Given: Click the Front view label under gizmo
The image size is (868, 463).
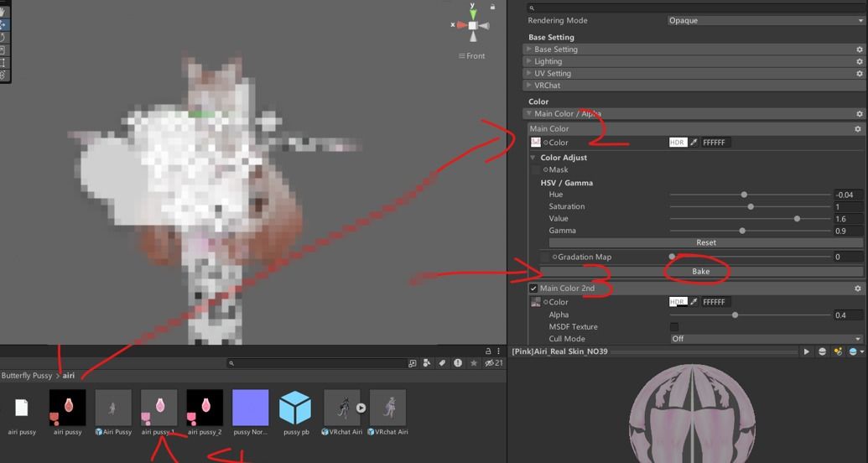Looking at the screenshot, I should pos(471,56).
